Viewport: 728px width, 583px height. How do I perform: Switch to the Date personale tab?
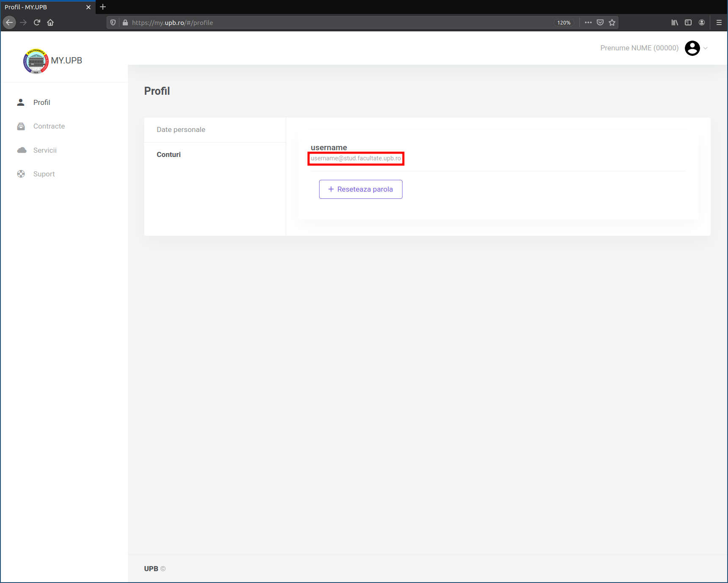tap(181, 129)
